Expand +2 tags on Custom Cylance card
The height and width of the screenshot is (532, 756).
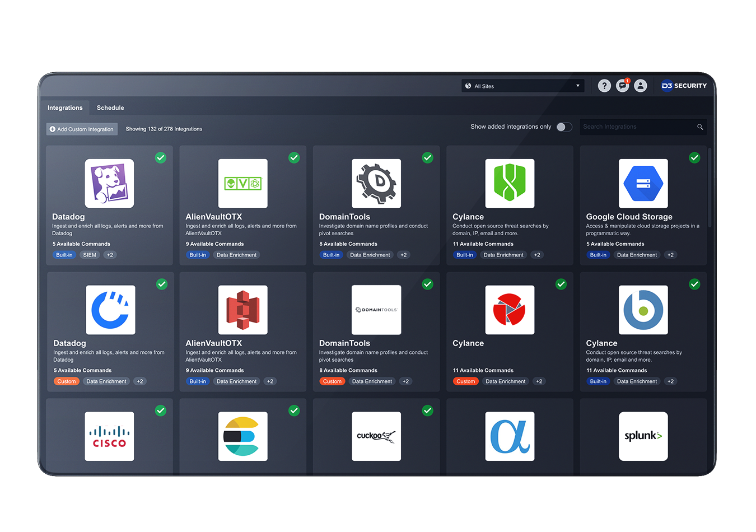pyautogui.click(x=539, y=381)
